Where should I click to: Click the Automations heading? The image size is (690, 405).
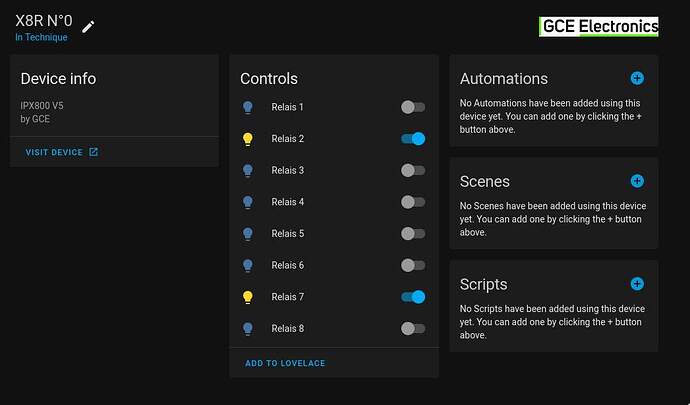tap(504, 79)
